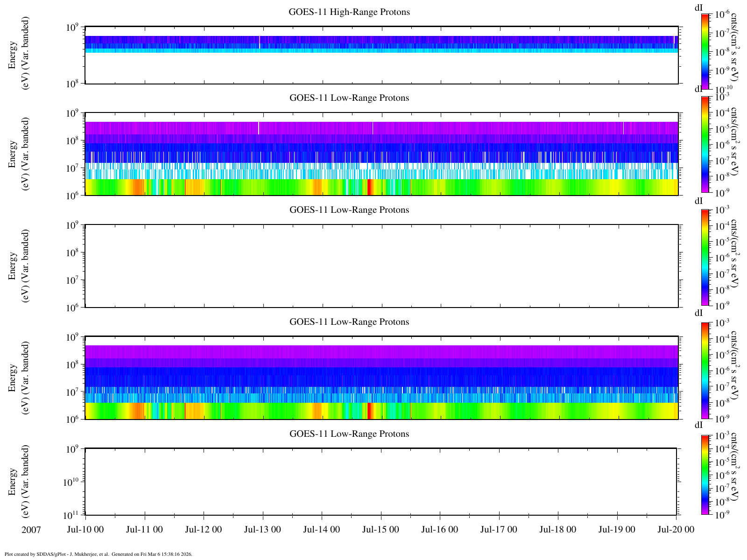The image size is (747, 560).
Task: Click the white data gap near Jul-13 in the top panel
Action: 260,42
